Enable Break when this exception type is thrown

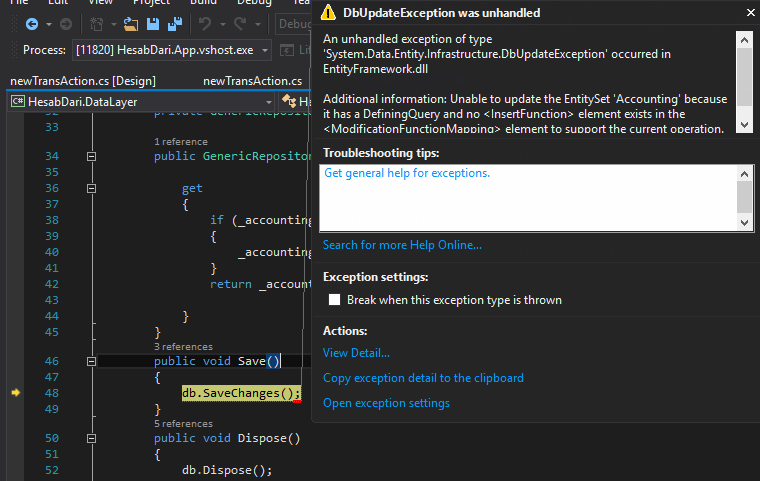pos(335,300)
